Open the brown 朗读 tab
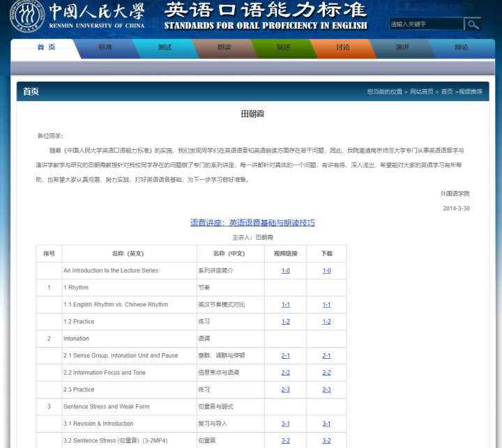Viewport: 502px width, 448px height. (224, 47)
